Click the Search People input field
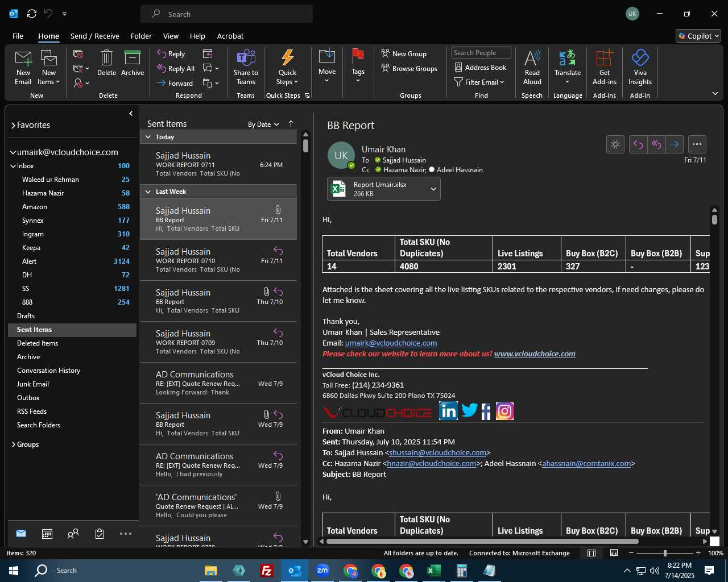The width and height of the screenshot is (728, 582). pyautogui.click(x=481, y=53)
